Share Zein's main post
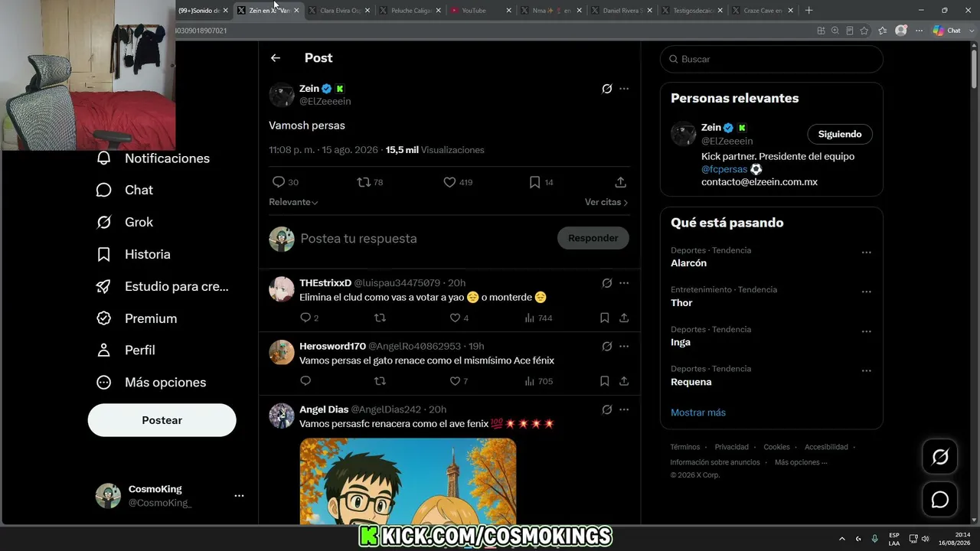 (621, 182)
